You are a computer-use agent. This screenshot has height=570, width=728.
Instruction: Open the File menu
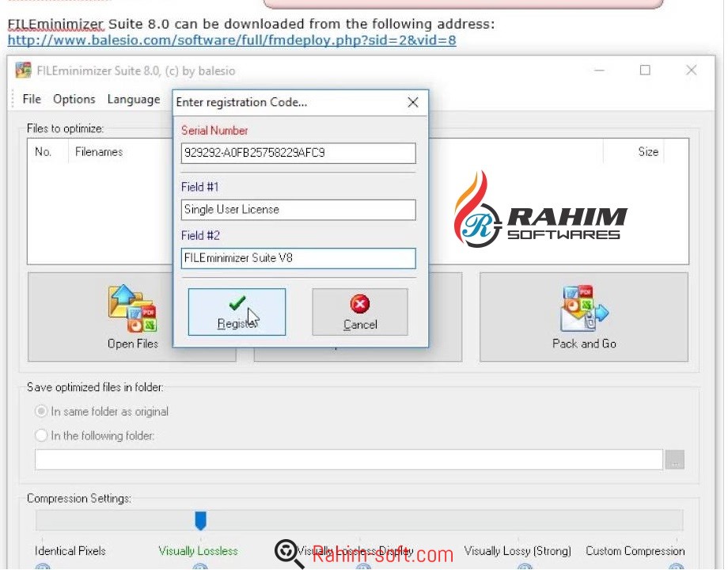(32, 99)
